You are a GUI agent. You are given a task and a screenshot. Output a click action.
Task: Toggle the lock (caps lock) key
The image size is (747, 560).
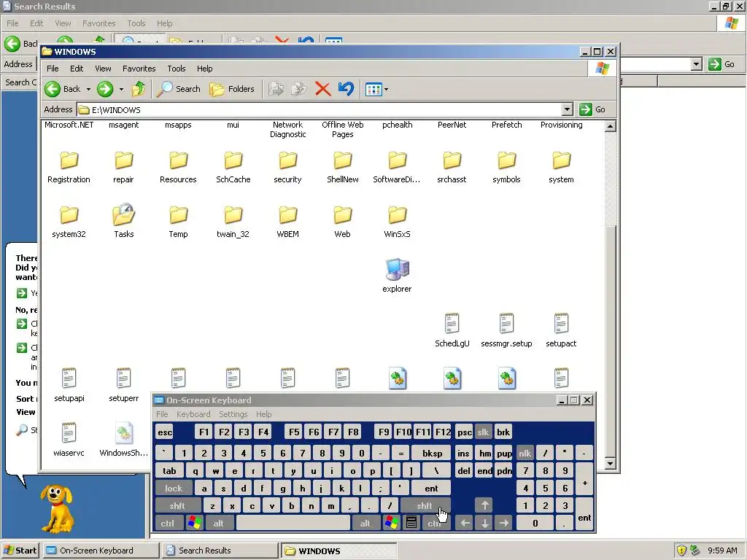[x=174, y=488]
